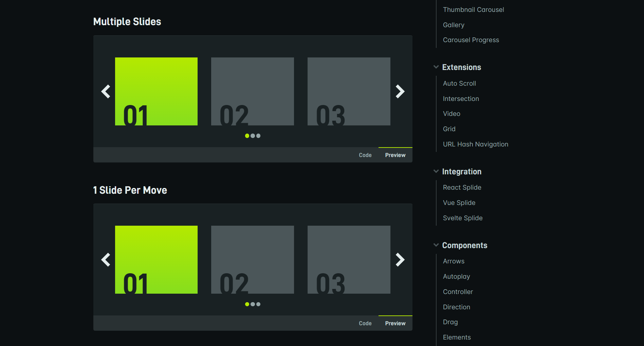Viewport: 644px width, 346px height.
Task: Go back a slide in 1 Slide Per Move carousel
Action: click(106, 260)
